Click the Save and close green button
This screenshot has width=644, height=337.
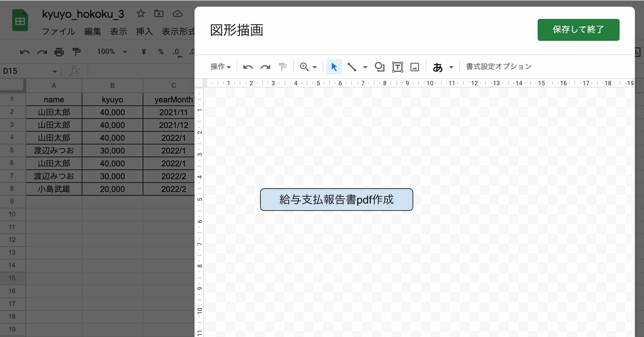(578, 30)
